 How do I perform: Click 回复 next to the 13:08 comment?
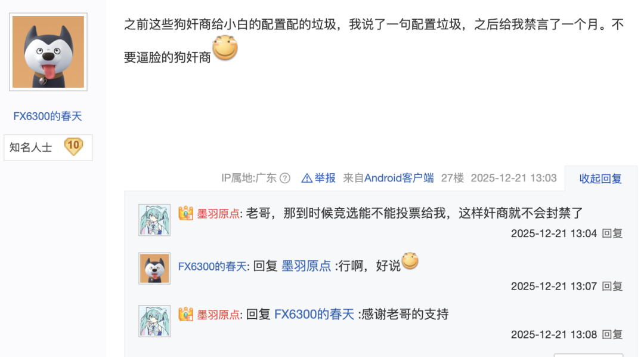pos(612,335)
